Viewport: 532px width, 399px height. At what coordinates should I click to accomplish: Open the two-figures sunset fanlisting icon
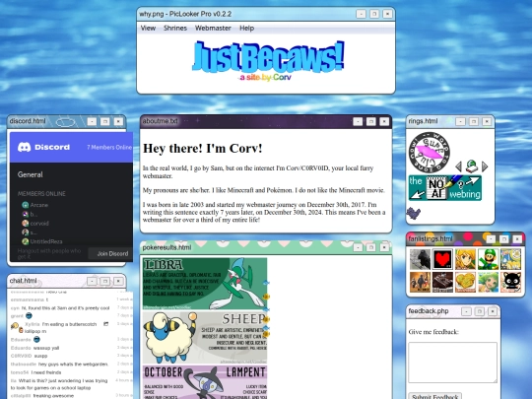420,282
